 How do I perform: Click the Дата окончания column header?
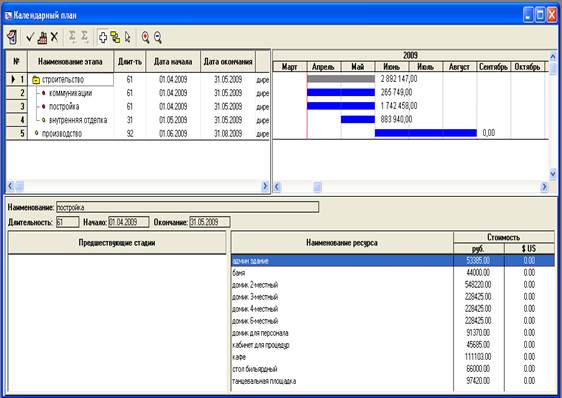228,62
